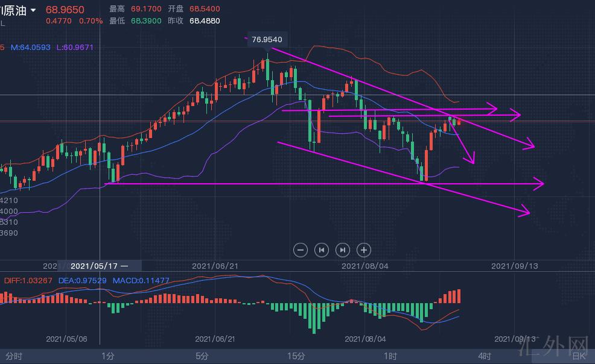Click the 2021/05/17 crosshair date label
The image size is (595, 364).
pyautogui.click(x=100, y=265)
